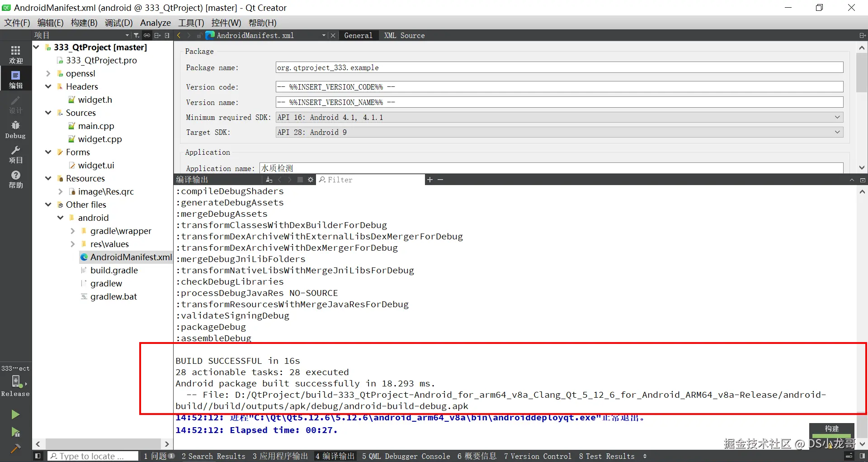This screenshot has height=462, width=868.
Task: Open compile output settings gear
Action: click(x=311, y=180)
